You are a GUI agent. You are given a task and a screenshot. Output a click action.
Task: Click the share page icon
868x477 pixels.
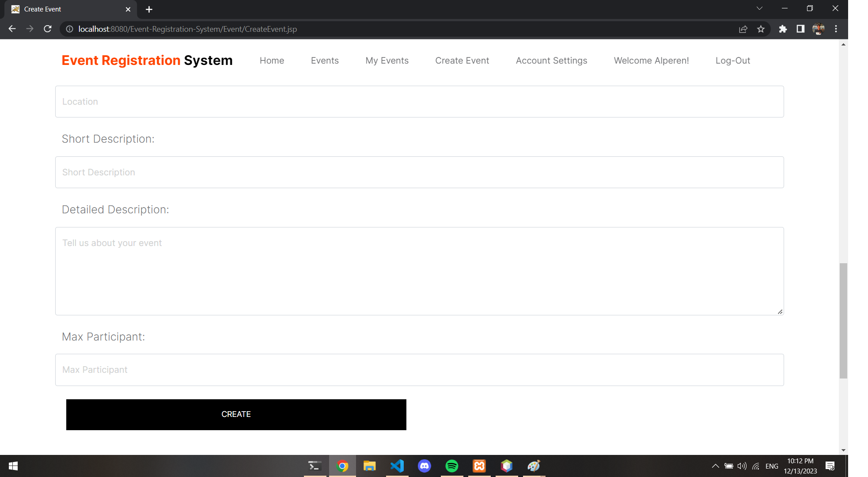(743, 29)
